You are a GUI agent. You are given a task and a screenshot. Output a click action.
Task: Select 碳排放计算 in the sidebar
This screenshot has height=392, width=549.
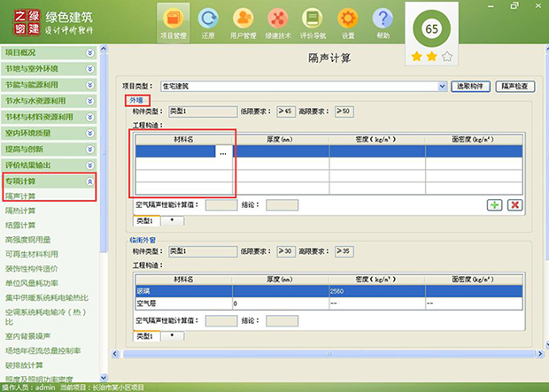click(x=24, y=365)
